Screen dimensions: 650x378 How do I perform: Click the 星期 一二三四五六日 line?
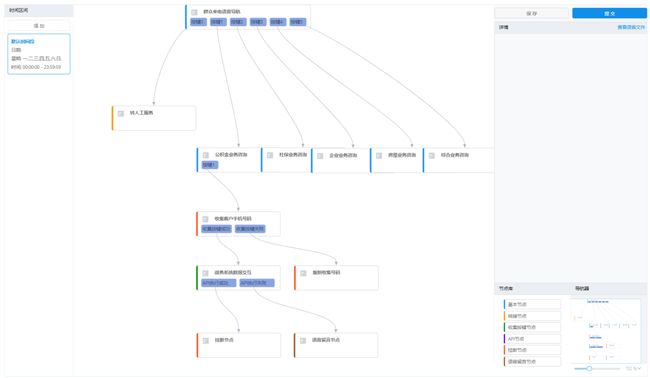point(36,58)
